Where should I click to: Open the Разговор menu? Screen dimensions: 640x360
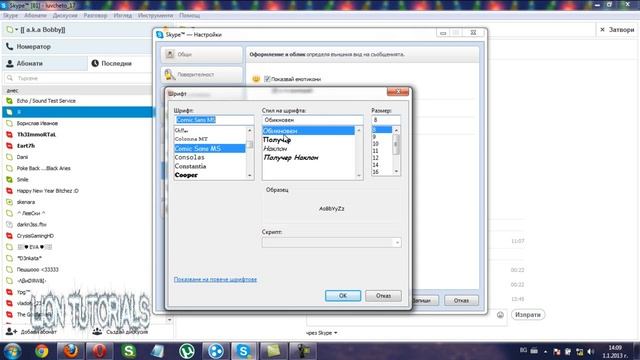click(95, 16)
